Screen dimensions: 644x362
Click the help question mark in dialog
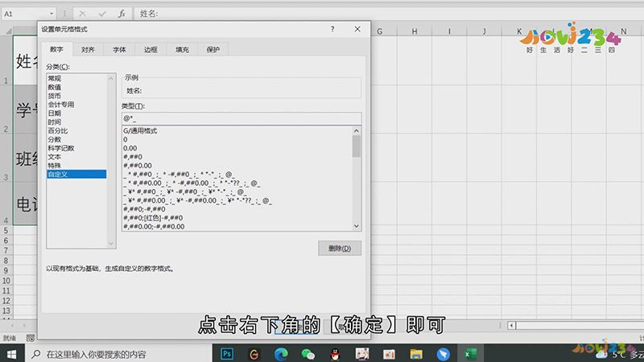pyautogui.click(x=332, y=29)
